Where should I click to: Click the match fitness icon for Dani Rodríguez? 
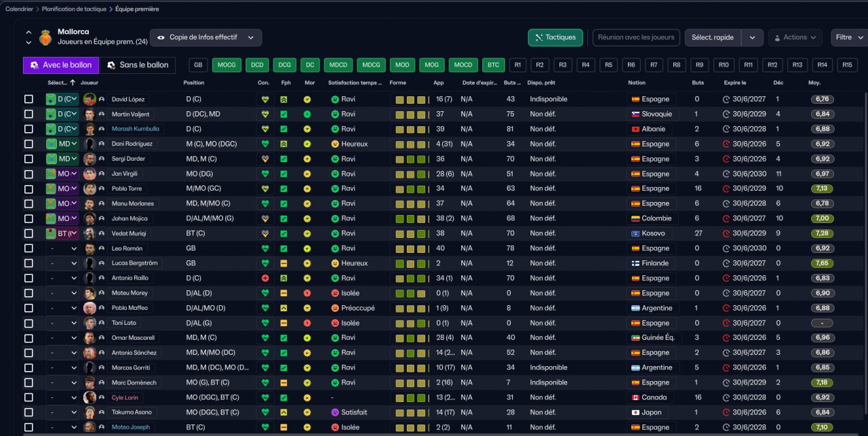(284, 144)
